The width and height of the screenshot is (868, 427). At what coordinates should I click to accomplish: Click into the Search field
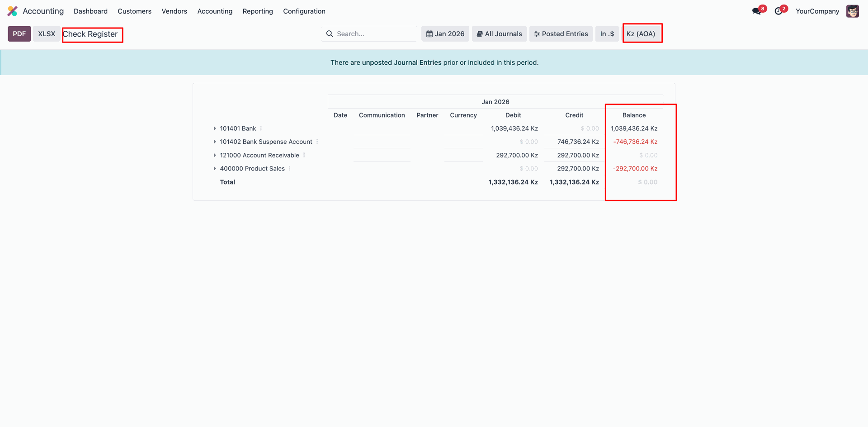(374, 34)
